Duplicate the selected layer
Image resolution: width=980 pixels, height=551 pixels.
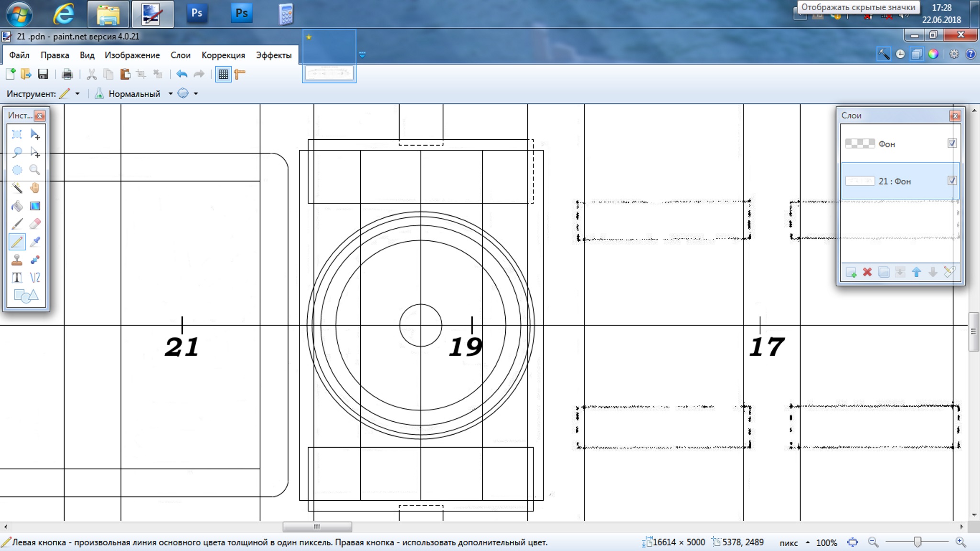[884, 272]
